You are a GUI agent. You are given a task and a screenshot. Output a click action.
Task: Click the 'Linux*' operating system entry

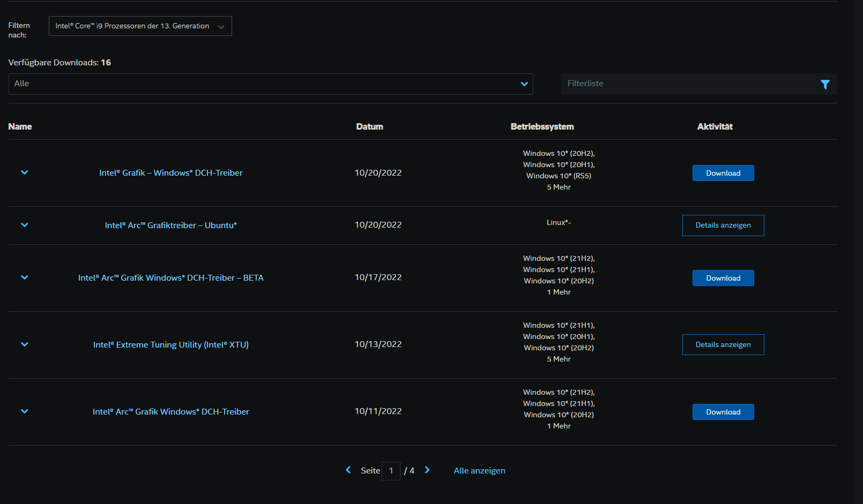[x=559, y=223]
